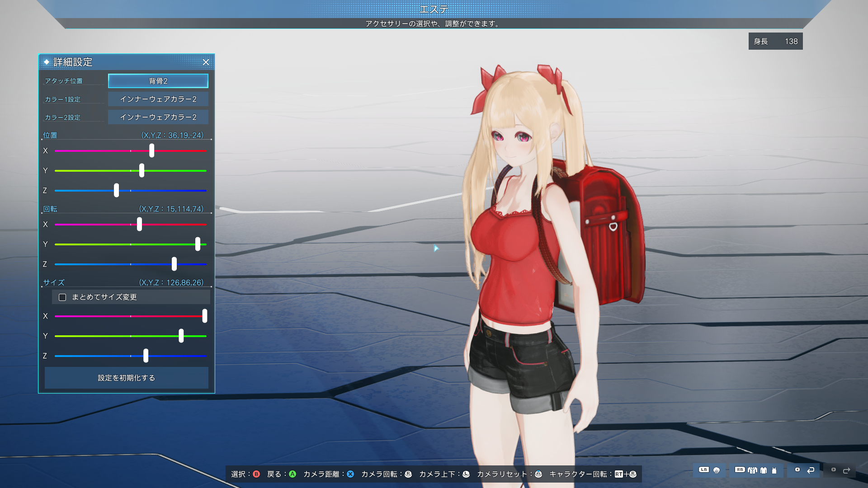Click the diamond icon in 詳細設定 title

click(46, 62)
